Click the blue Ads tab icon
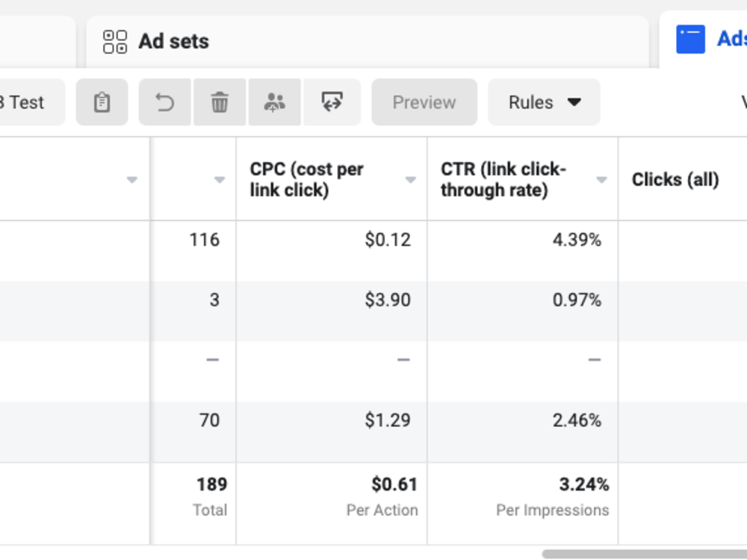 pyautogui.click(x=691, y=39)
